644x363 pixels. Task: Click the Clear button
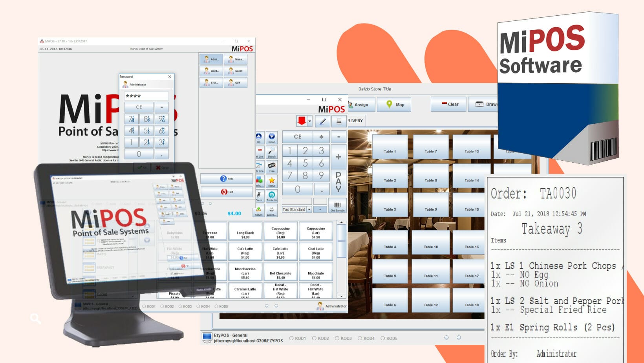(x=448, y=104)
